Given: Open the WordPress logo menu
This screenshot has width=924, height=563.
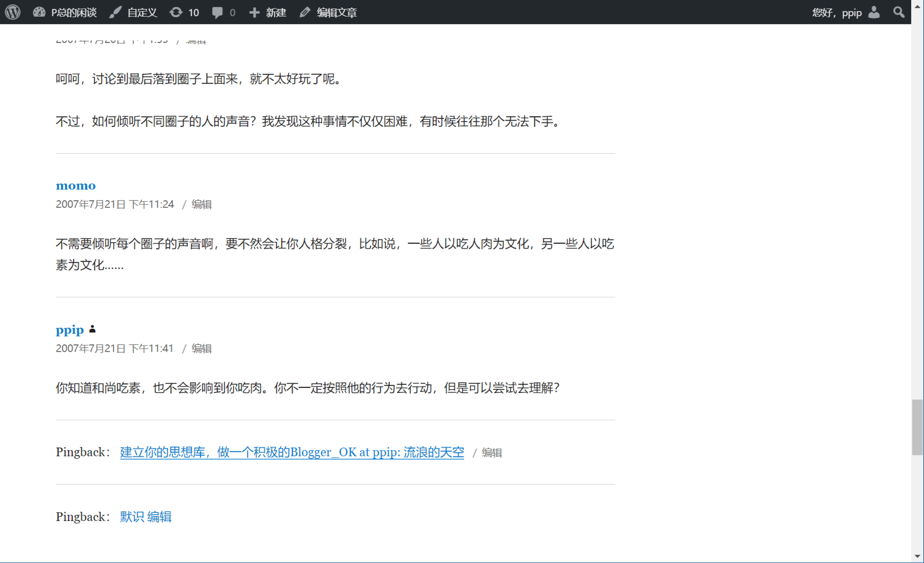Looking at the screenshot, I should coord(13,12).
